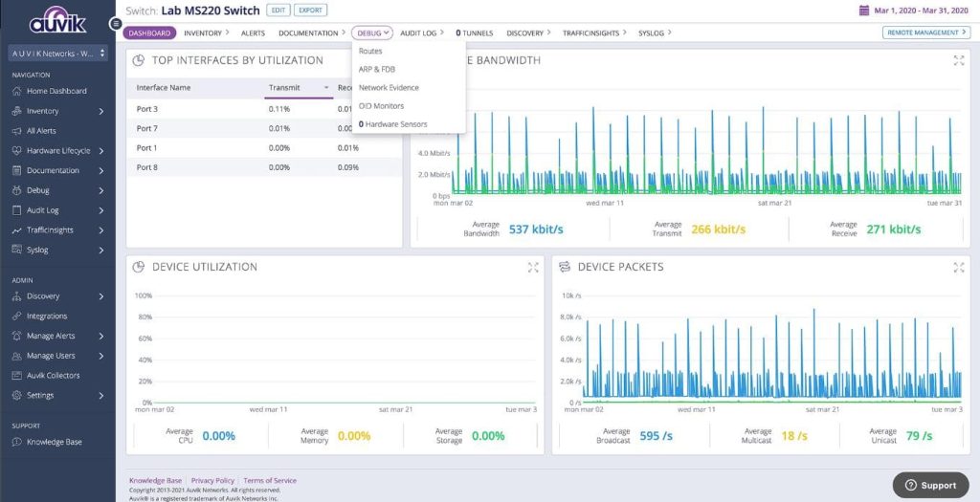Click the Settings gear icon
Image resolution: width=980 pixels, height=502 pixels.
pos(17,395)
